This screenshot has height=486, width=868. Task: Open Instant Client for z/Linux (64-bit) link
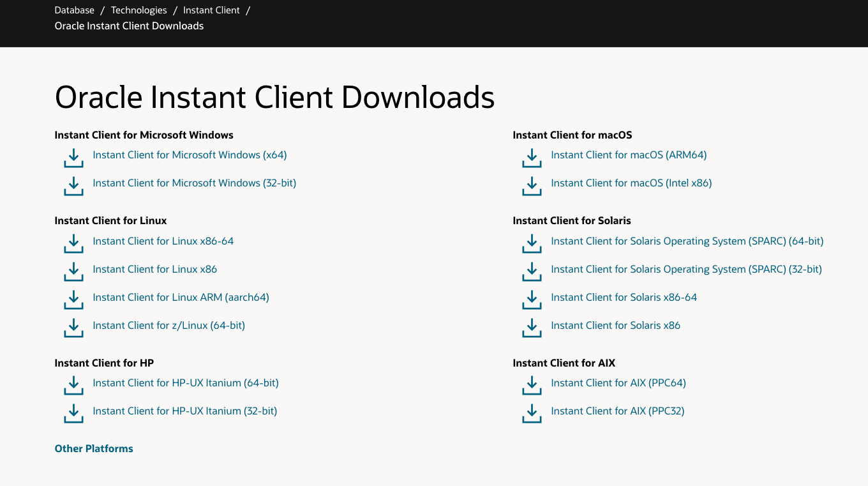[x=169, y=325]
